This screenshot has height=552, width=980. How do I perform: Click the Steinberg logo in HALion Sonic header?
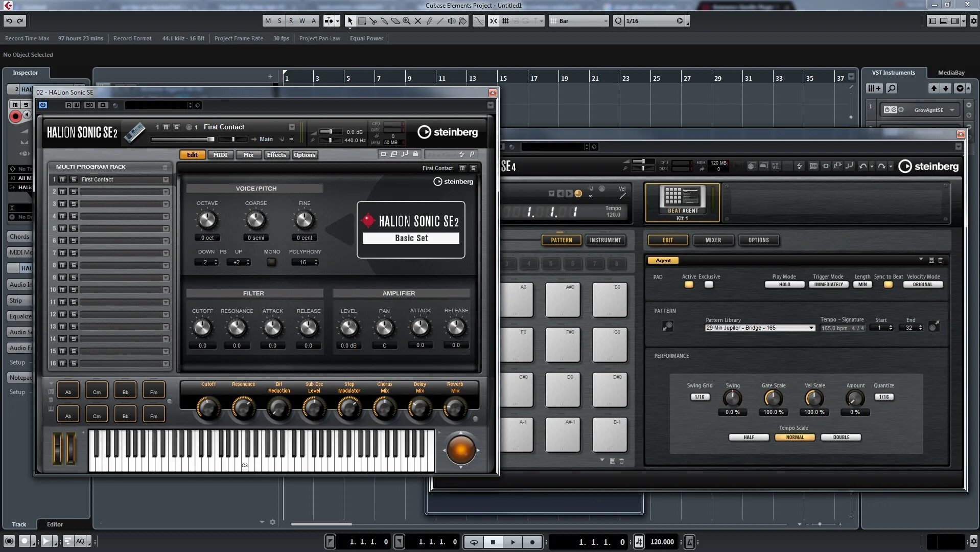pos(448,132)
